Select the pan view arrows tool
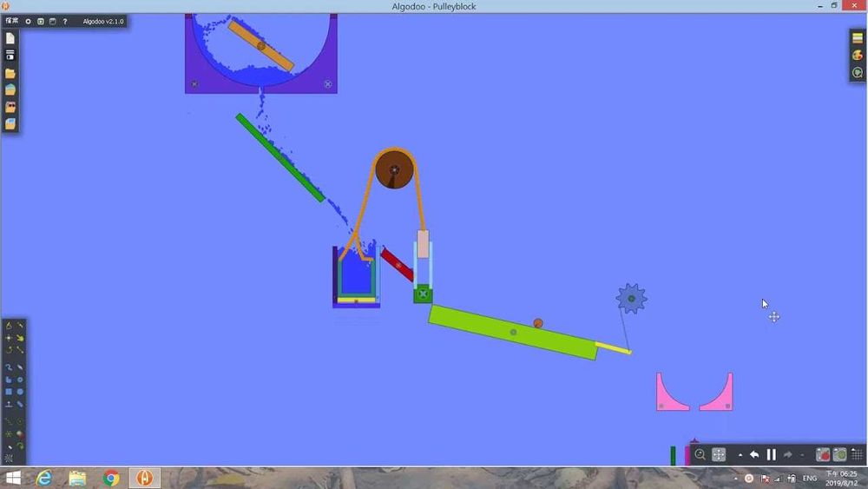The height and width of the screenshot is (489, 868). 719,454
